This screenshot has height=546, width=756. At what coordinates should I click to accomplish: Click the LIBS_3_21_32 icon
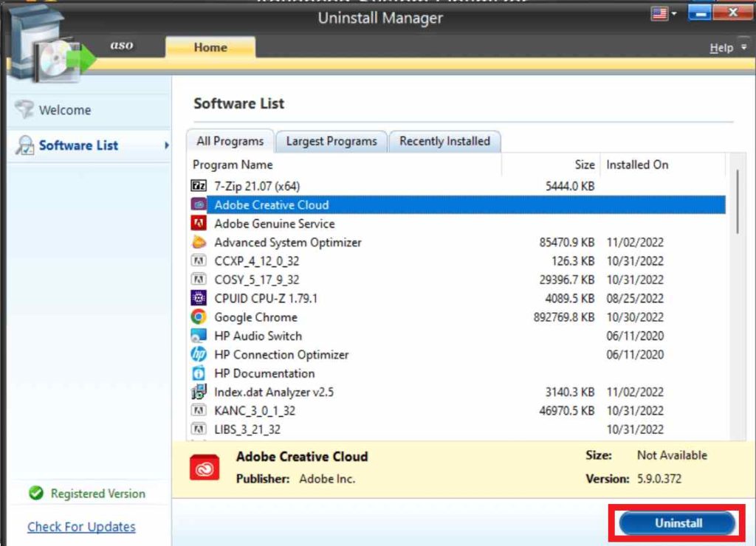(199, 429)
